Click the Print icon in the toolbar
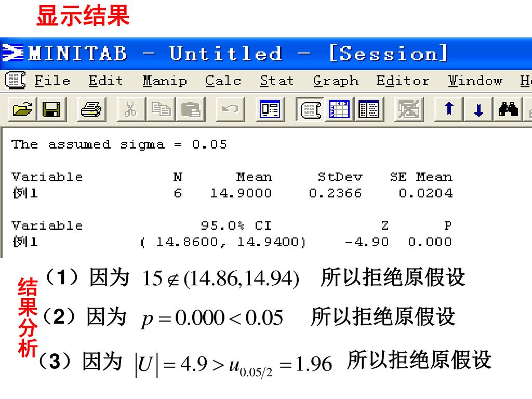Image resolution: width=532 pixels, height=399 pixels. click(x=91, y=109)
